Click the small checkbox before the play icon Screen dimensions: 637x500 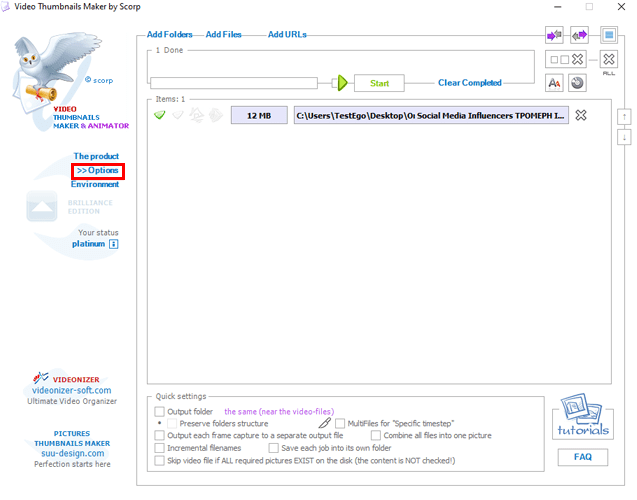334,83
